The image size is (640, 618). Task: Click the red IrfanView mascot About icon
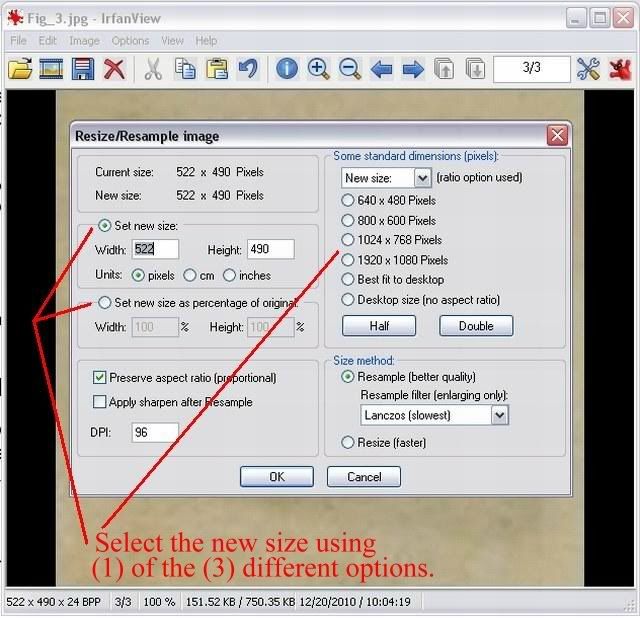pyautogui.click(x=620, y=69)
